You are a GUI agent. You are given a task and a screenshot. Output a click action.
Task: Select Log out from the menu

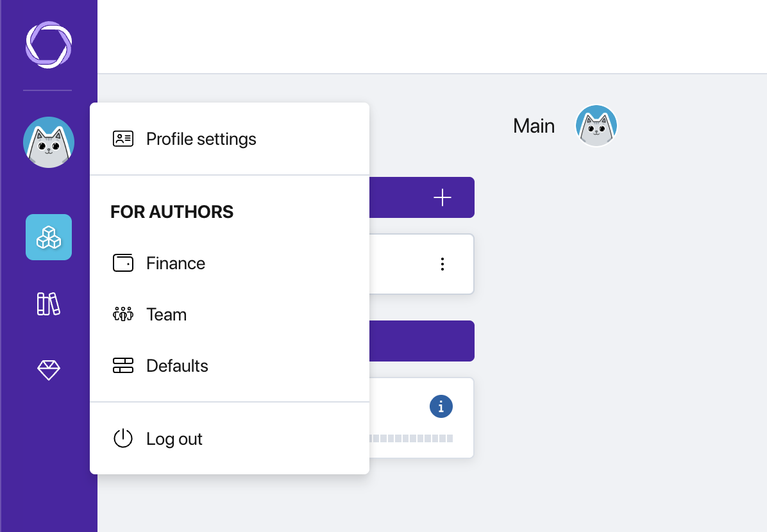(x=230, y=438)
